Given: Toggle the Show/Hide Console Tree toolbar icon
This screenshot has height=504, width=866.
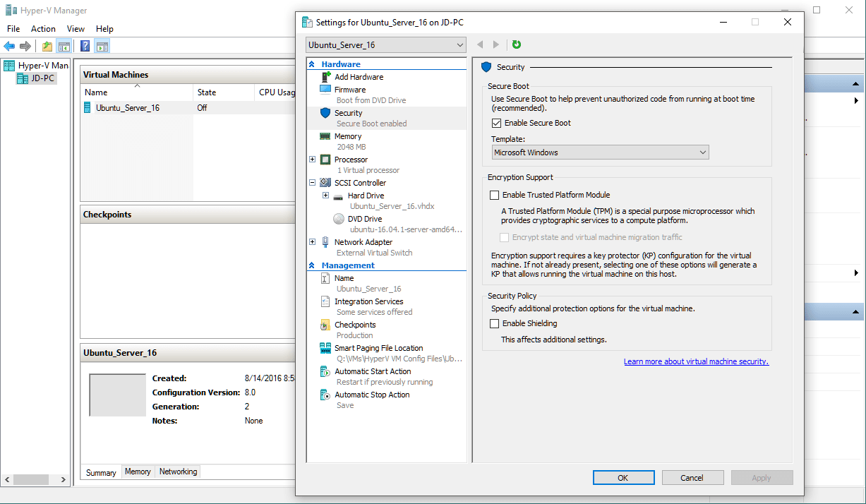Looking at the screenshot, I should tap(64, 47).
